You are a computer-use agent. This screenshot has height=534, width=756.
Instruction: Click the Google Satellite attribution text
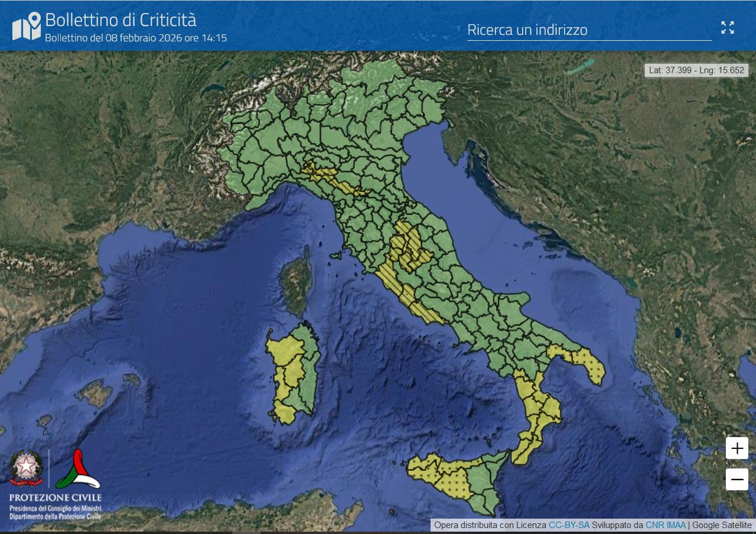722,525
